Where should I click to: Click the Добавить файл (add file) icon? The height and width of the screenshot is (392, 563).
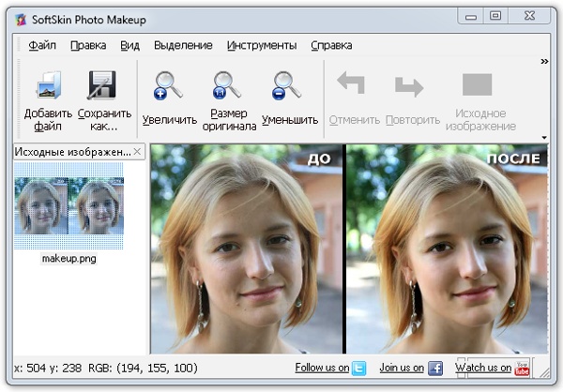(48, 86)
